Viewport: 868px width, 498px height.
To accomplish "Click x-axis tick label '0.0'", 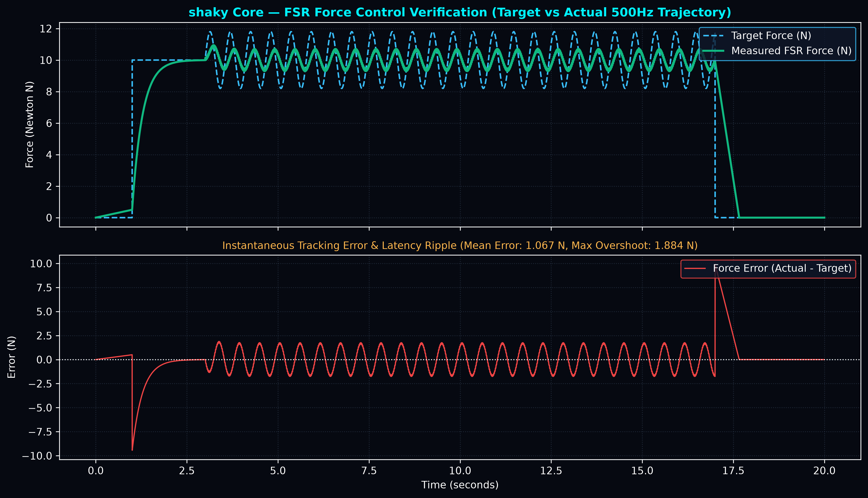I will 96,471.
